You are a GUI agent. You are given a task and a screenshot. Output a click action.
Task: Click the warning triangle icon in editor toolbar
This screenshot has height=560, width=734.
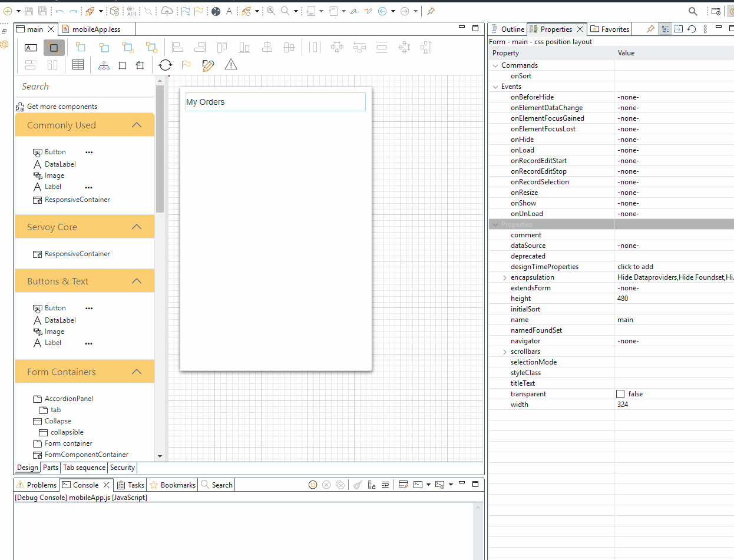231,65
